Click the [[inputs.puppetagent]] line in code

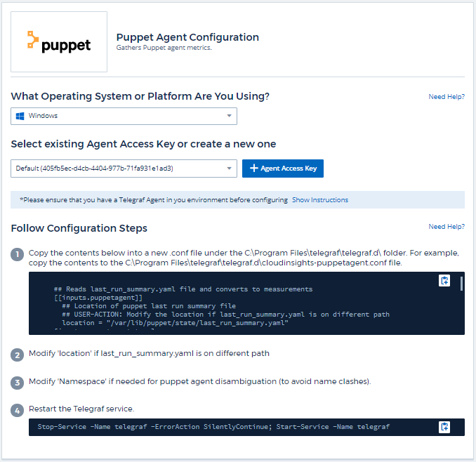point(98,298)
